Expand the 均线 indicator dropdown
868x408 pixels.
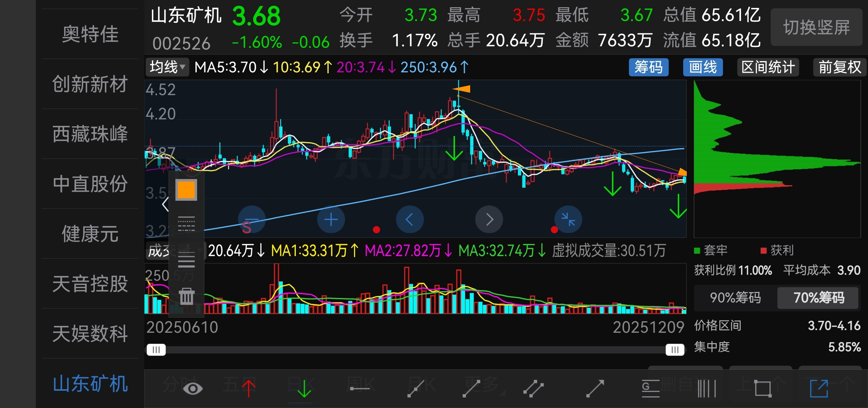click(x=167, y=67)
